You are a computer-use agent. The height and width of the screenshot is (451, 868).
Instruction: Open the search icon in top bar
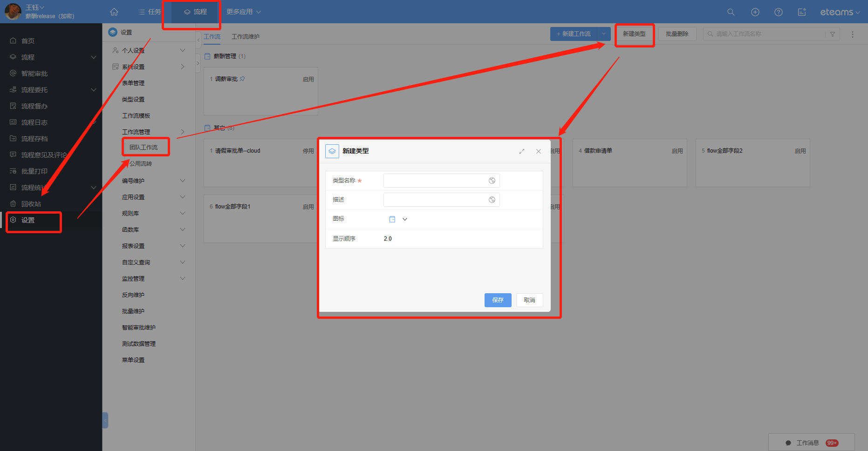731,12
